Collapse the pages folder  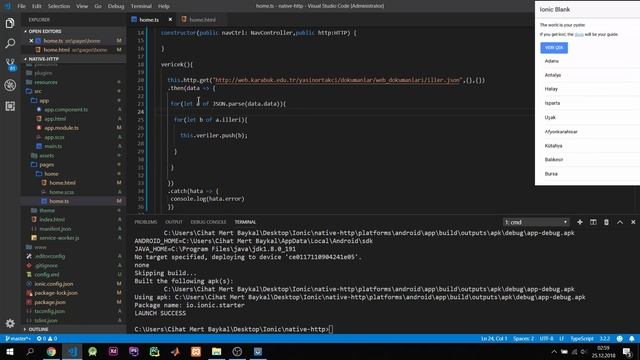[47, 164]
